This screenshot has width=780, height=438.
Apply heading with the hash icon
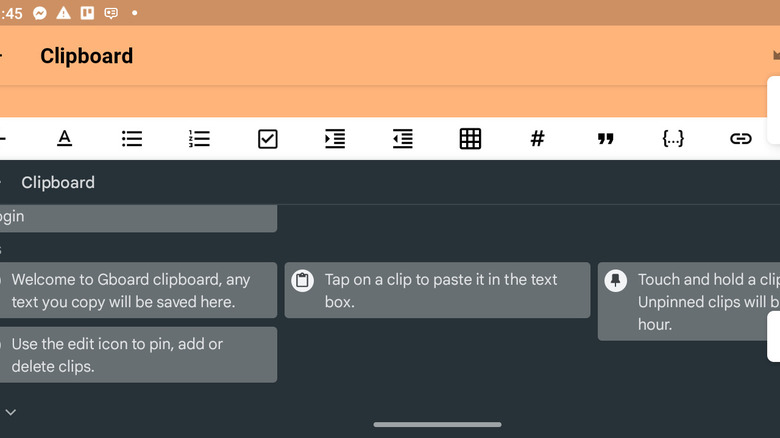(537, 139)
